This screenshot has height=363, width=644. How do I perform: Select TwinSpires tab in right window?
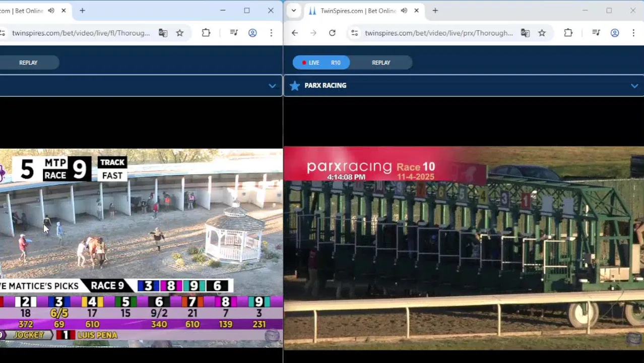click(359, 11)
